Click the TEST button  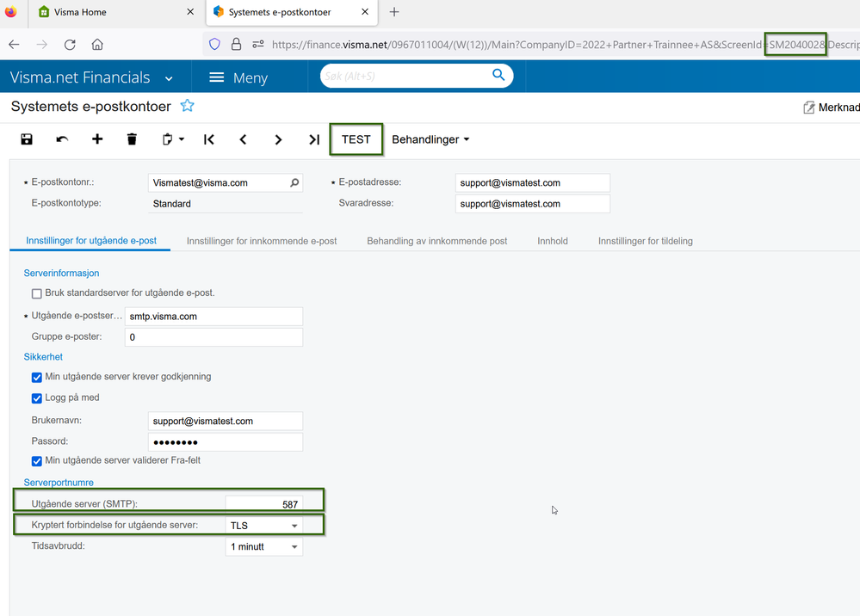tap(356, 139)
